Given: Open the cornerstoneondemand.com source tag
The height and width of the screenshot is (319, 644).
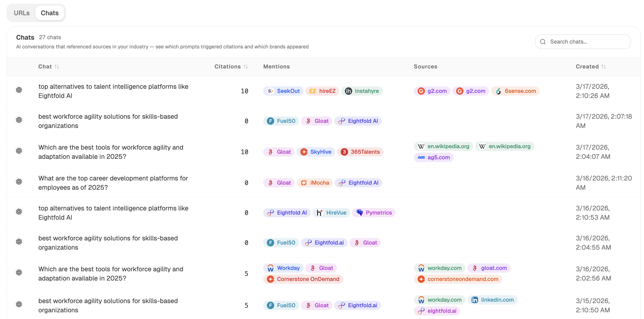Looking at the screenshot, I should point(457,279).
